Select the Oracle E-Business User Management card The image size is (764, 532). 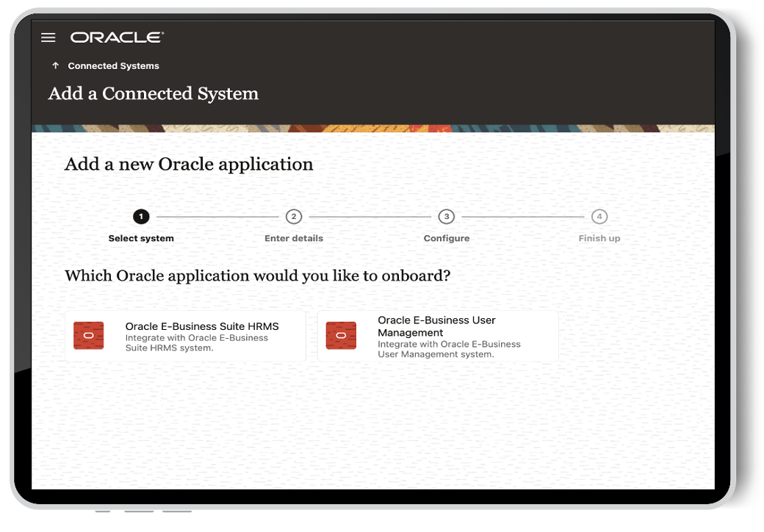[438, 335]
